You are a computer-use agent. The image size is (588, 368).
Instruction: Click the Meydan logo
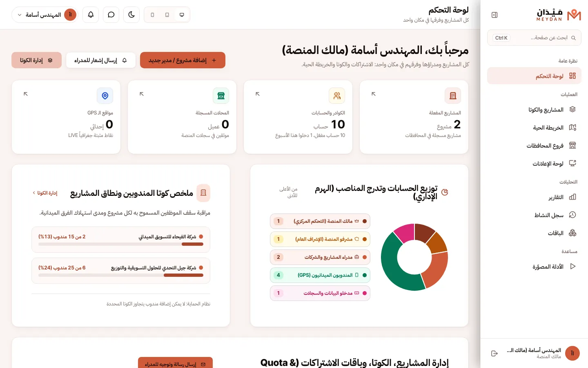[559, 15]
